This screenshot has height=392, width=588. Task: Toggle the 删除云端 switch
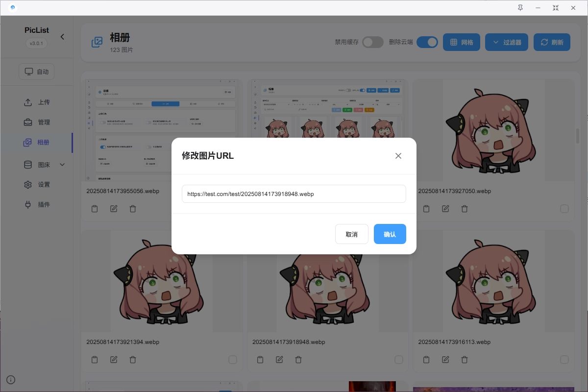click(x=427, y=42)
